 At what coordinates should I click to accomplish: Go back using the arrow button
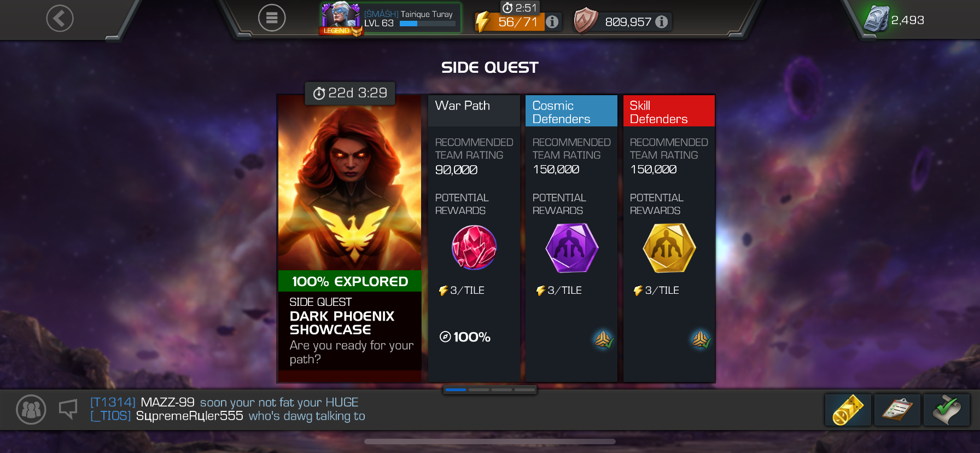[x=60, y=19]
